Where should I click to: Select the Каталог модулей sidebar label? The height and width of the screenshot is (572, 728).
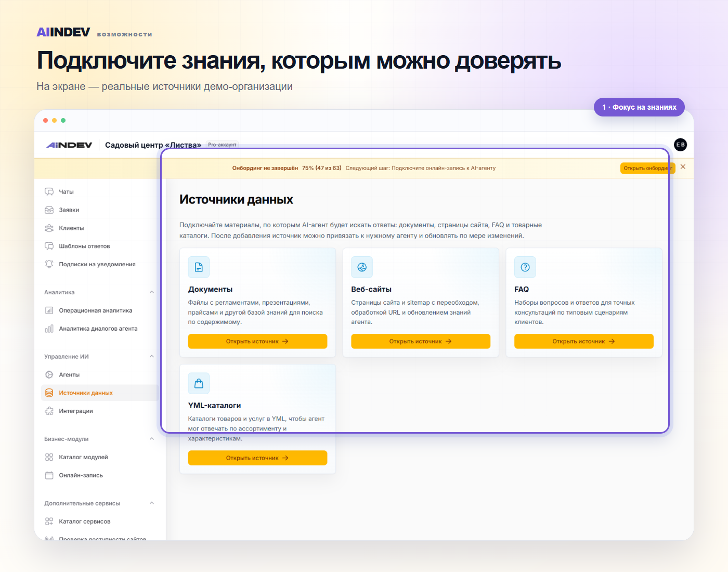point(84,457)
